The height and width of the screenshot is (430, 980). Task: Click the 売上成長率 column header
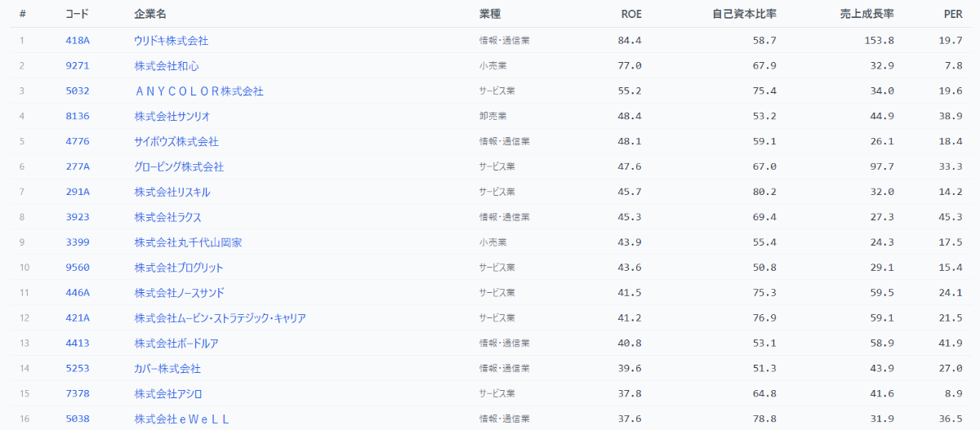[867, 15]
